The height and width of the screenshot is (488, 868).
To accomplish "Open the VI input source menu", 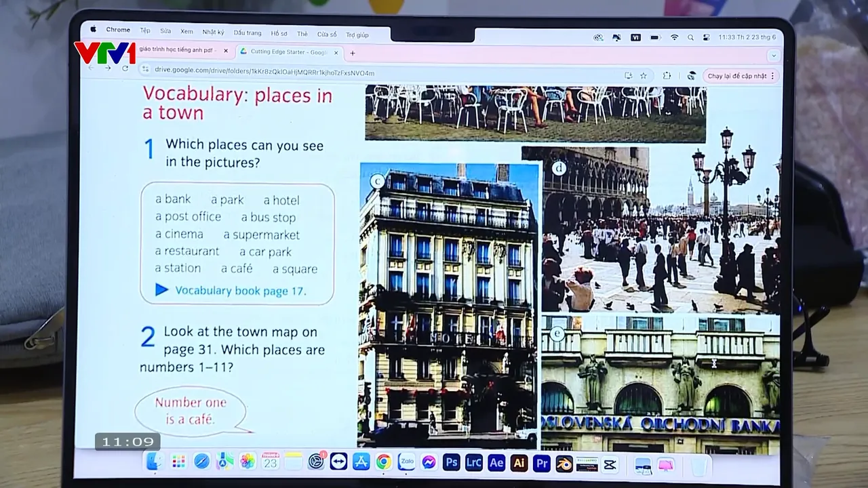I will coord(635,37).
